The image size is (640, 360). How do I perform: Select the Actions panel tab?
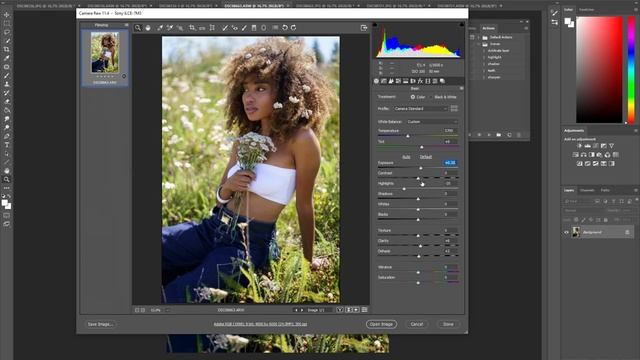tap(488, 28)
